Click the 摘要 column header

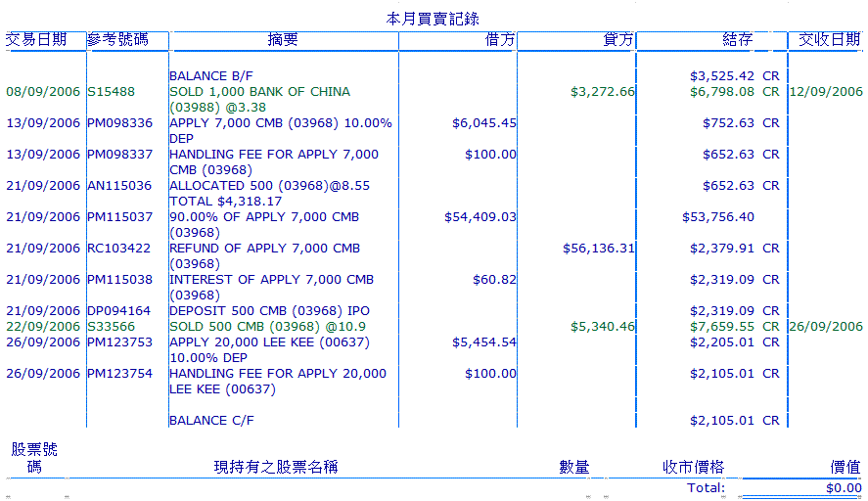(283, 40)
